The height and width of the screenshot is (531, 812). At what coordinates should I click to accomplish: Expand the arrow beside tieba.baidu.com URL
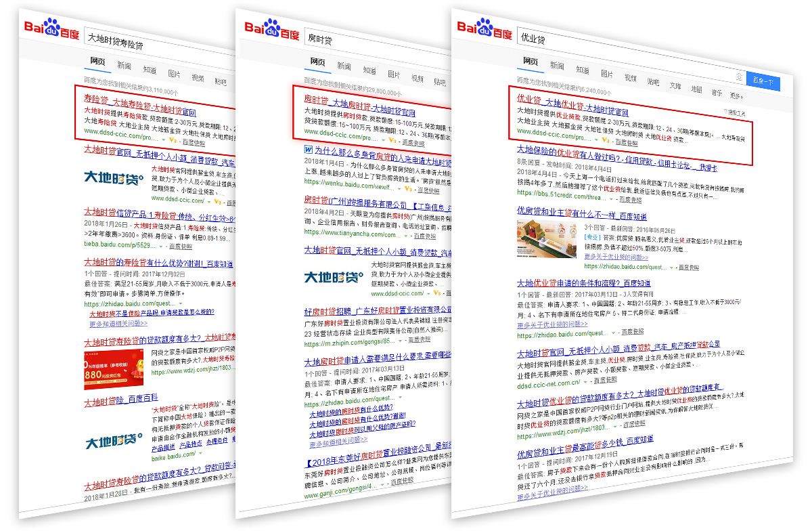(x=162, y=247)
